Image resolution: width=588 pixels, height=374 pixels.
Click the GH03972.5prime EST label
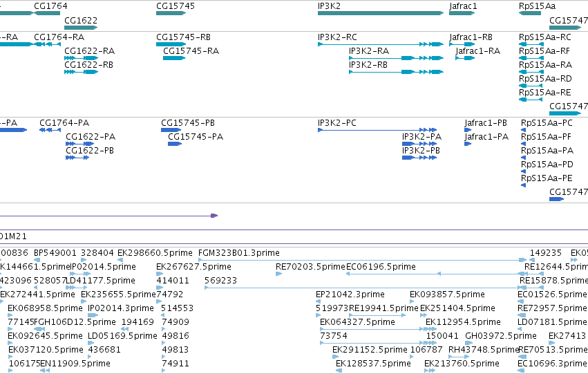pyautogui.click(x=501, y=336)
